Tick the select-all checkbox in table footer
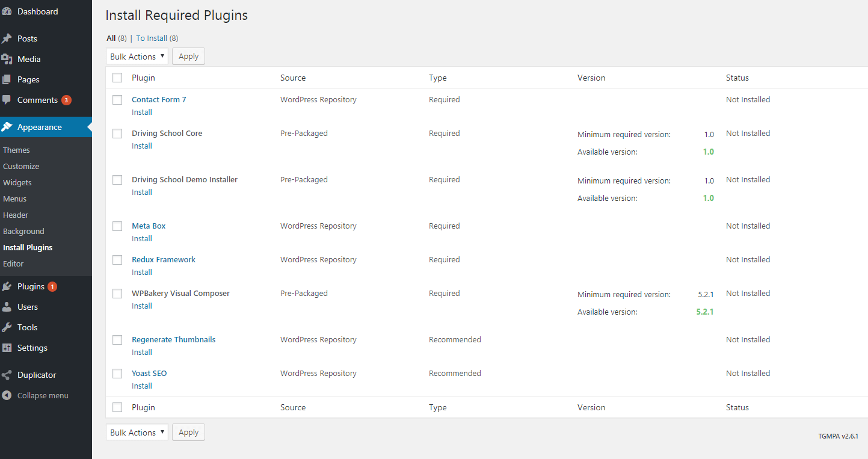This screenshot has height=459, width=868. (117, 407)
